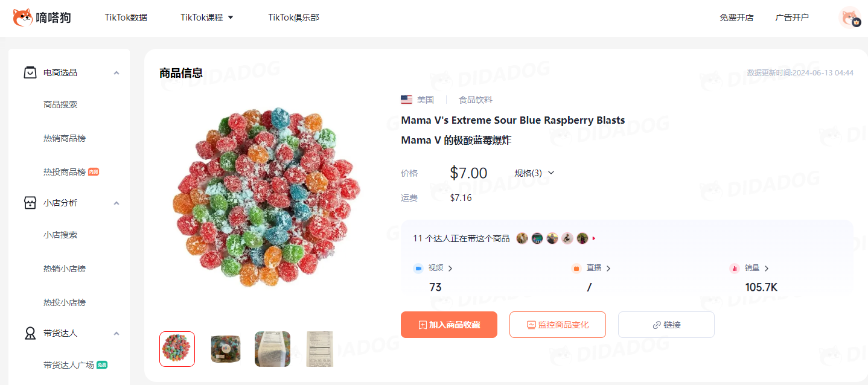Click the 视频 video camera icon
The width and height of the screenshot is (868, 385).
coord(418,268)
